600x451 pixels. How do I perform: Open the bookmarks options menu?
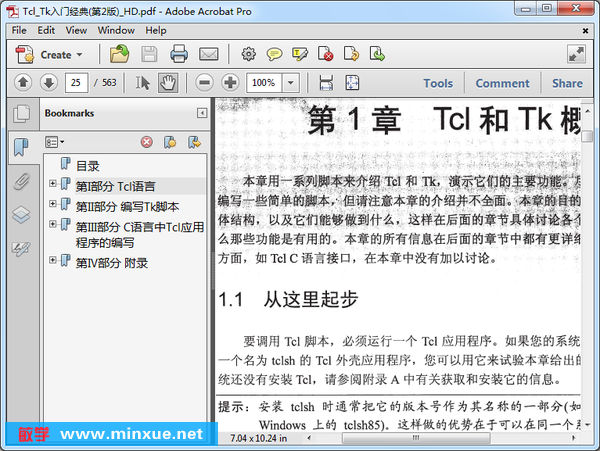pos(55,142)
